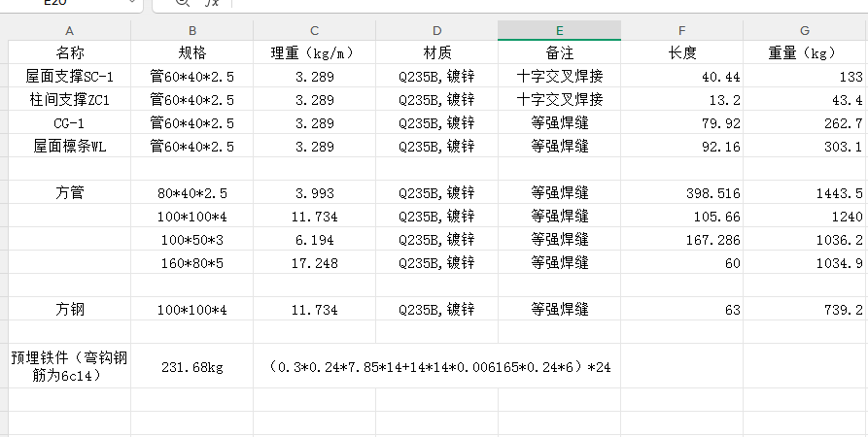Screen dimensions: 868x437
Task: Click the 3.993 unit weight cell
Action: pos(314,192)
